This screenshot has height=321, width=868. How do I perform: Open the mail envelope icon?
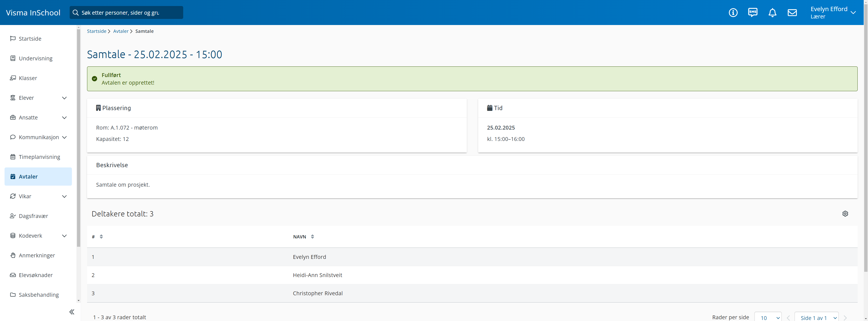[792, 12]
